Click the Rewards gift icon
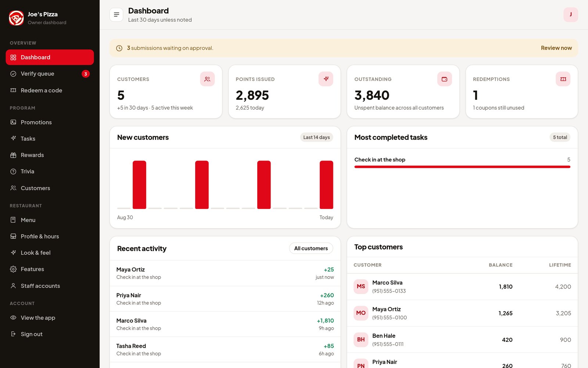This screenshot has height=368, width=588. click(13, 155)
